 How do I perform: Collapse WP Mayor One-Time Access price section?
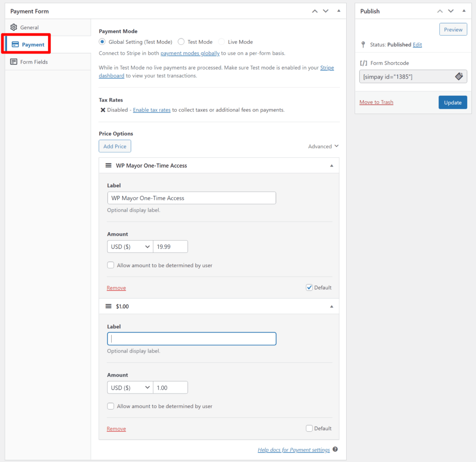click(331, 166)
